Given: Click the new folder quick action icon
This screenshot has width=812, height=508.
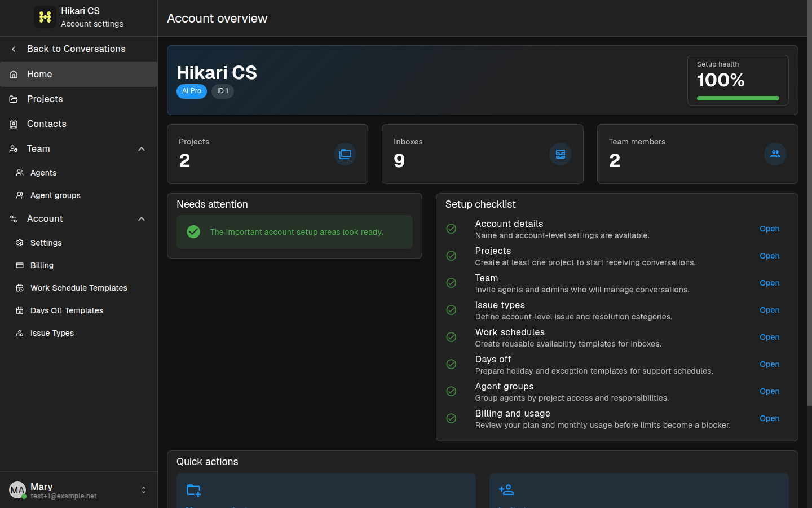Looking at the screenshot, I should (x=194, y=490).
